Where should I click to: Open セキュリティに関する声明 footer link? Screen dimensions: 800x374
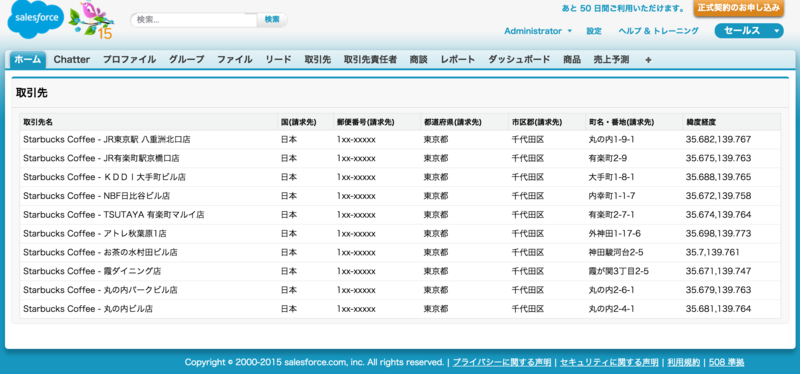[x=609, y=363]
